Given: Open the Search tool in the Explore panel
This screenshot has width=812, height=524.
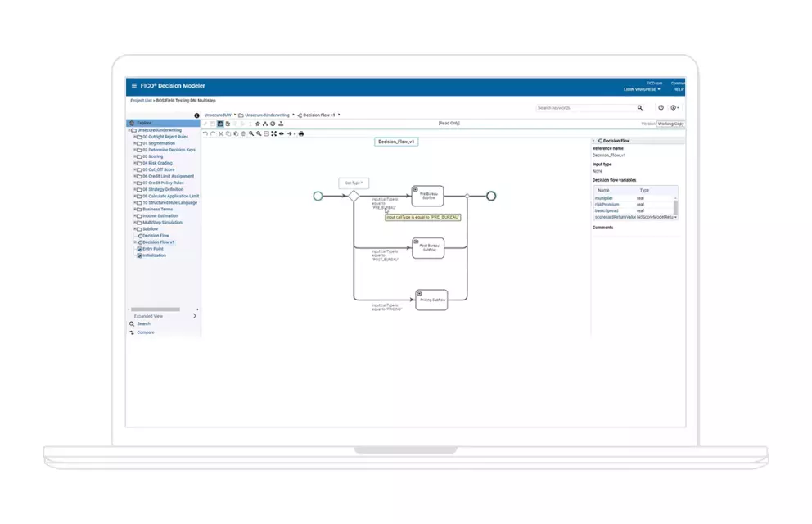Looking at the screenshot, I should [143, 323].
